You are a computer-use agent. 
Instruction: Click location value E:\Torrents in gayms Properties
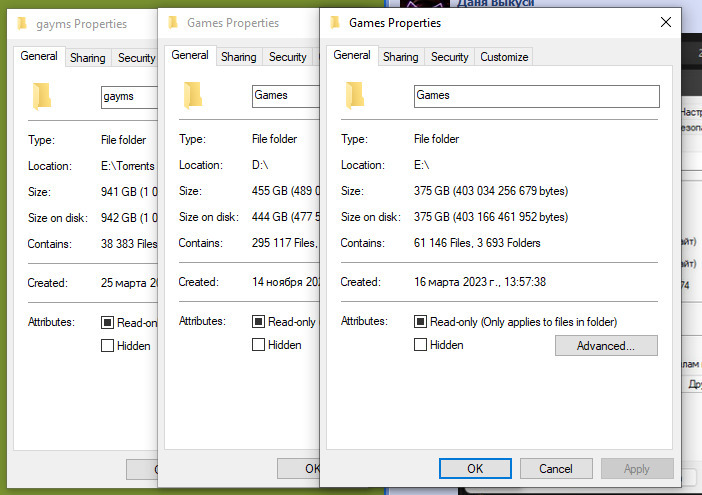[128, 166]
